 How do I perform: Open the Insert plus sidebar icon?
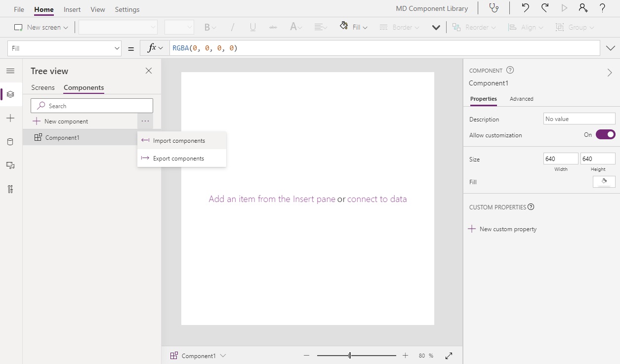(10, 119)
